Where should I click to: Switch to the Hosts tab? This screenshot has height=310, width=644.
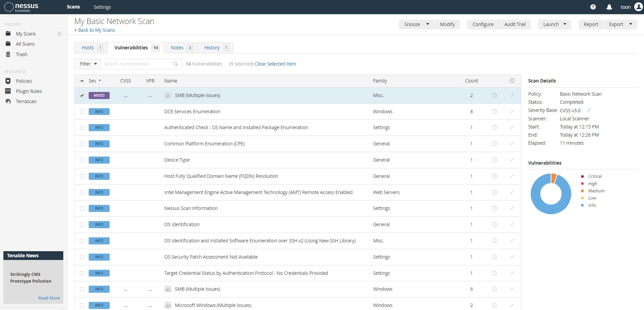point(88,48)
